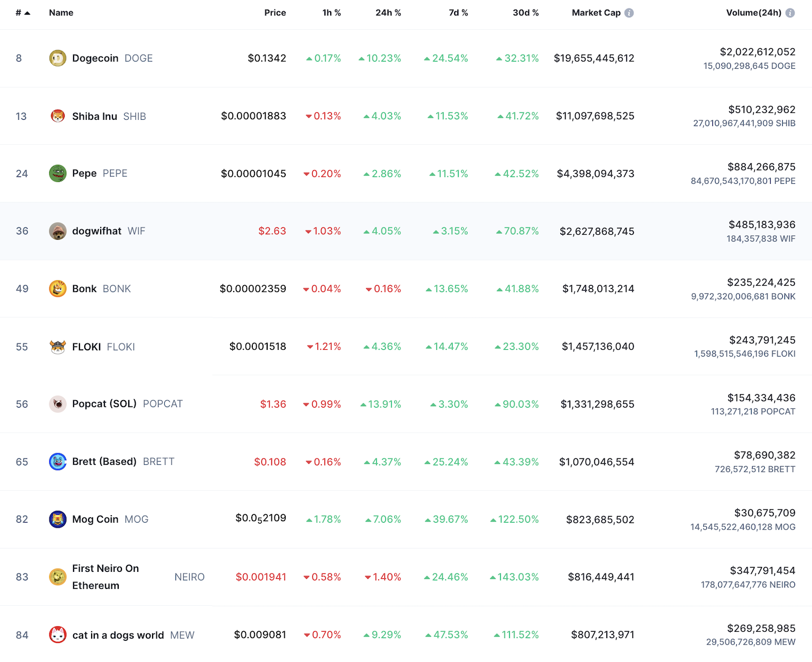Click the cat in a dogs world logo

pyautogui.click(x=58, y=634)
